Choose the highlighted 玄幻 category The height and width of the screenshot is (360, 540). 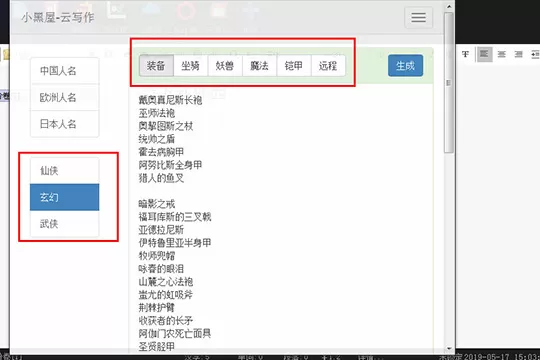(65, 197)
